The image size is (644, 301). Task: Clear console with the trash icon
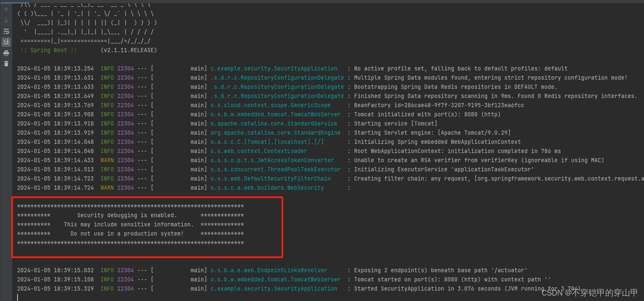coord(6,64)
